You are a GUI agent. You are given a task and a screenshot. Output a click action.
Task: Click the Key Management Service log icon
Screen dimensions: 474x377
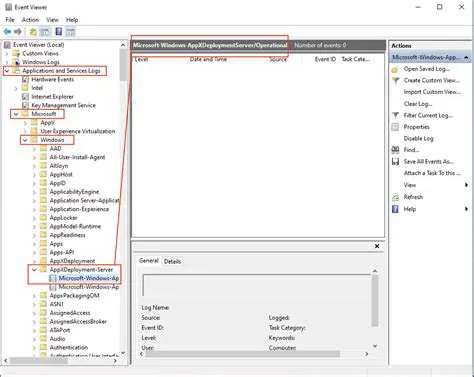25,106
